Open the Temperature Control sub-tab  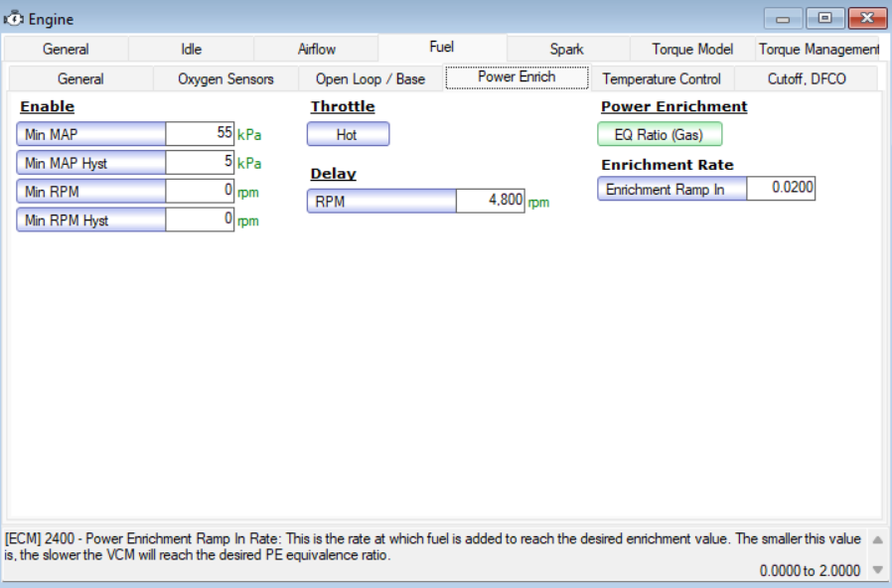662,78
